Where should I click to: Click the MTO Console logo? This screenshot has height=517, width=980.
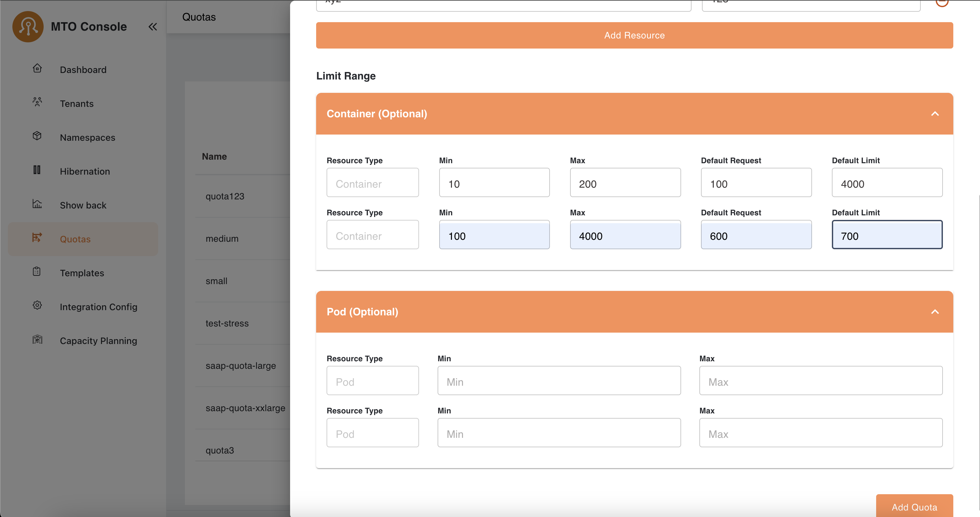[28, 27]
